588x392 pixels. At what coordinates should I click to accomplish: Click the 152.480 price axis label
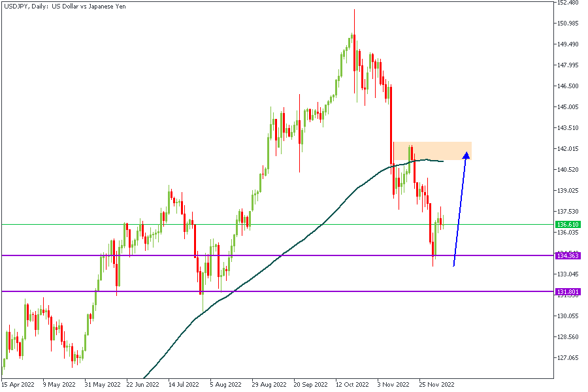pyautogui.click(x=567, y=3)
